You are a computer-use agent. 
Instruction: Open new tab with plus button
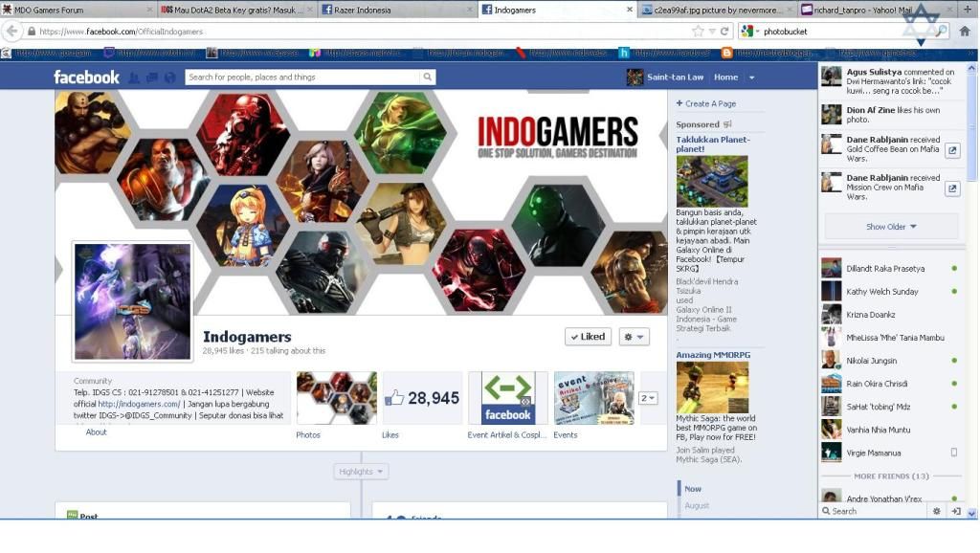[968, 10]
